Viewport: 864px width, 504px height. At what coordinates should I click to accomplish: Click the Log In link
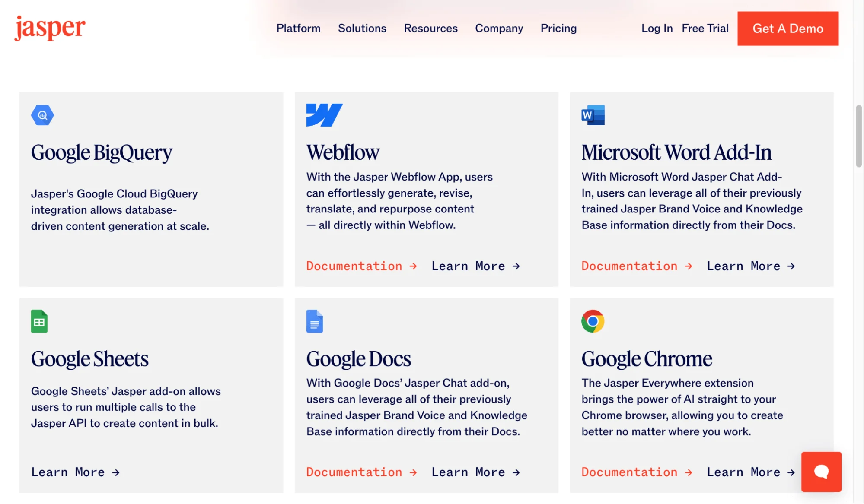pos(657,28)
